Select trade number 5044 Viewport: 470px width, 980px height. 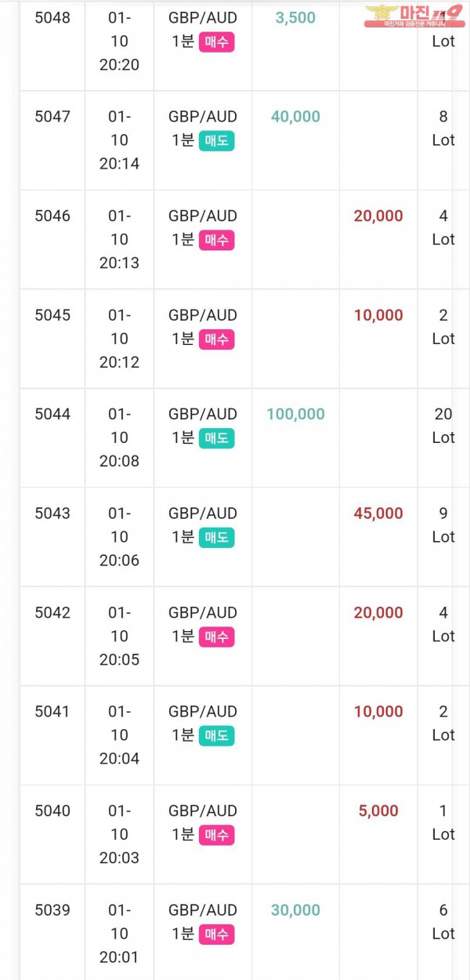point(52,414)
